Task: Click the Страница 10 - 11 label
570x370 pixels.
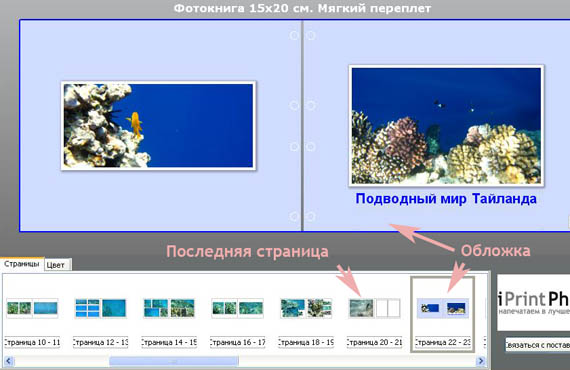Action: coord(32,342)
